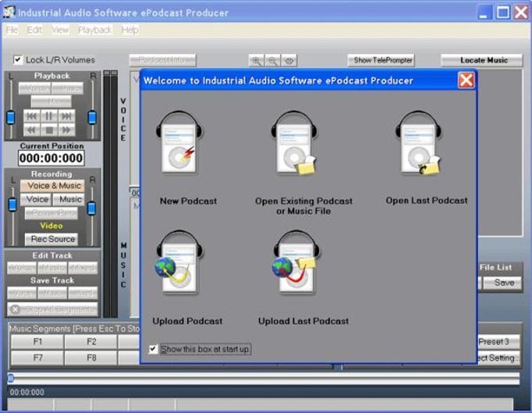Viewport: 532px width, 413px height.
Task: Click the Open Last Podcast label
Action: pyautogui.click(x=426, y=201)
